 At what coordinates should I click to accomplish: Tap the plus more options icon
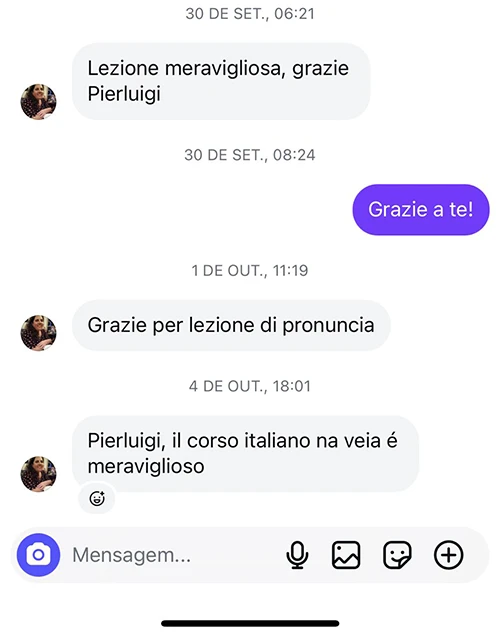click(448, 555)
